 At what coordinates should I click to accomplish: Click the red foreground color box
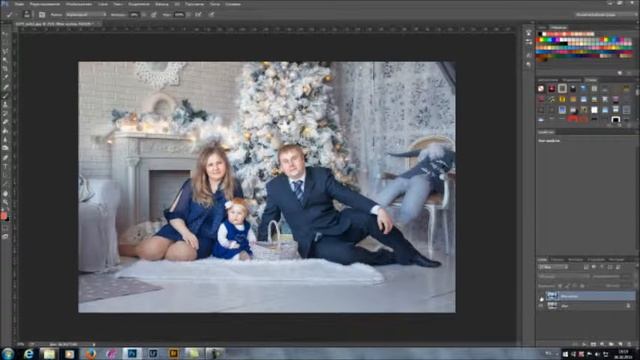[x=4, y=216]
